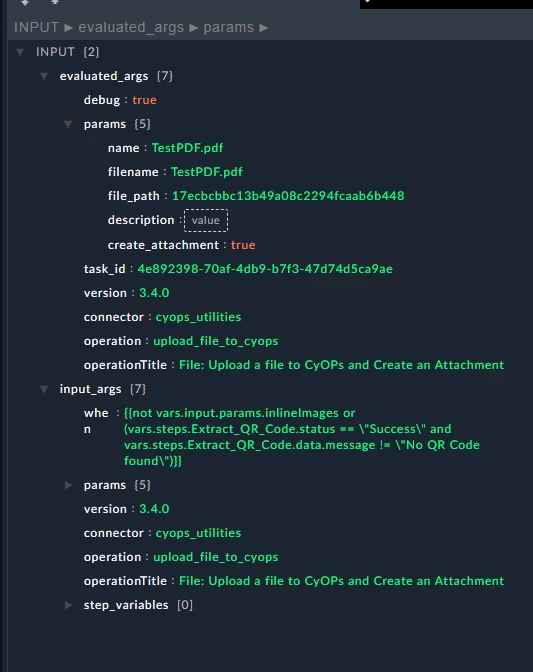Select the create_attachment true value
This screenshot has height=672, width=533.
[x=243, y=245]
